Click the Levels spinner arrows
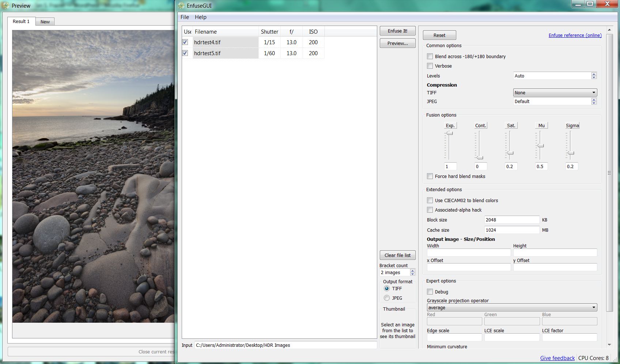This screenshot has height=364, width=620. [x=594, y=76]
